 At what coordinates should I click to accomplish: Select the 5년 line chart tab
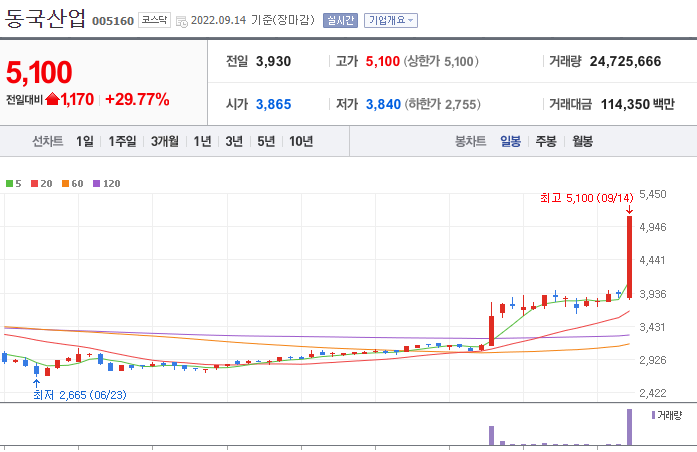(x=266, y=141)
